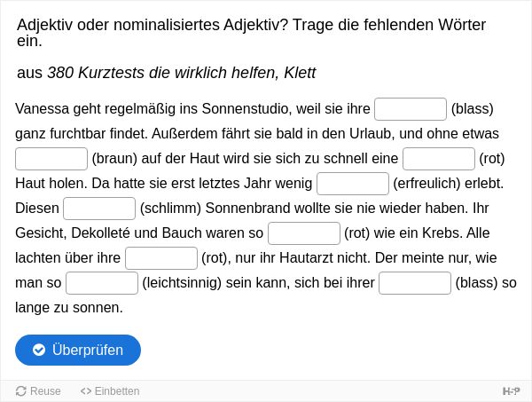Screen dimensions: 532x402
Task: Focus the blank before (erfreulich)
Action: [x=353, y=184]
